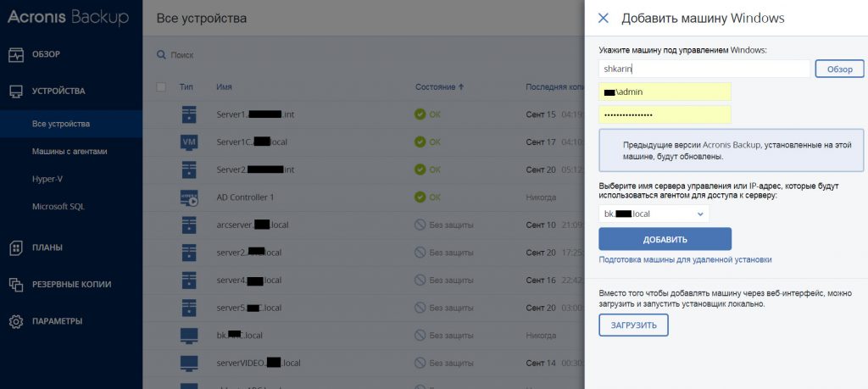Click the server2 .local server icon
868x389 pixels.
(189, 253)
